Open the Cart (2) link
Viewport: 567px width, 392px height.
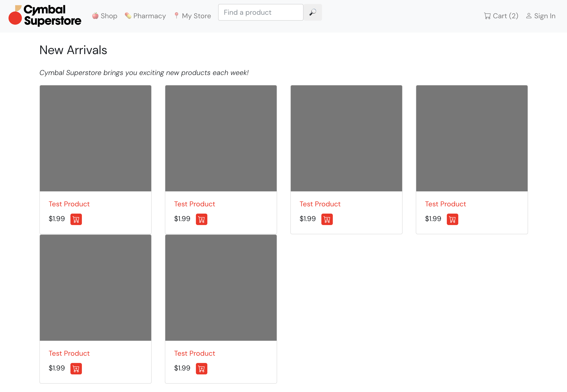tap(501, 16)
